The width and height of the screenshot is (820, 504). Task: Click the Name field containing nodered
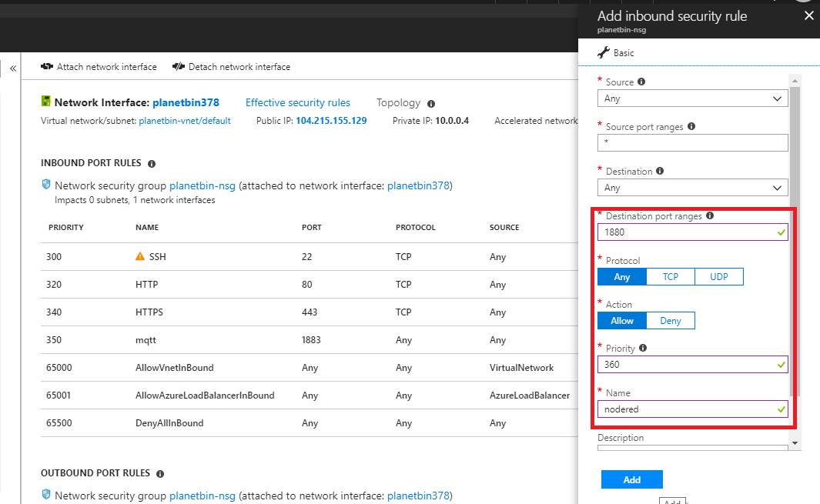tap(692, 409)
